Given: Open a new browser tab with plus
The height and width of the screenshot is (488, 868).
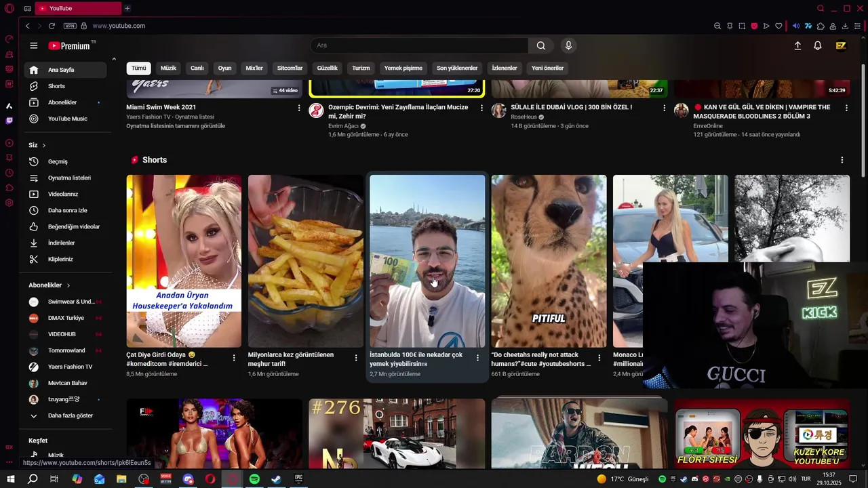Looking at the screenshot, I should pyautogui.click(x=127, y=8).
